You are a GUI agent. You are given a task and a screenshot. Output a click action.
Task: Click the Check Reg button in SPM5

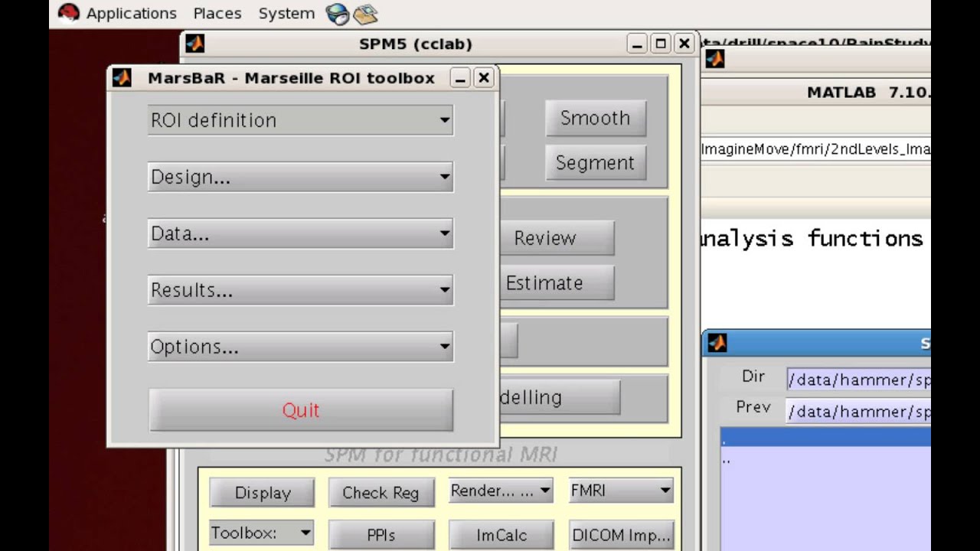tap(381, 493)
